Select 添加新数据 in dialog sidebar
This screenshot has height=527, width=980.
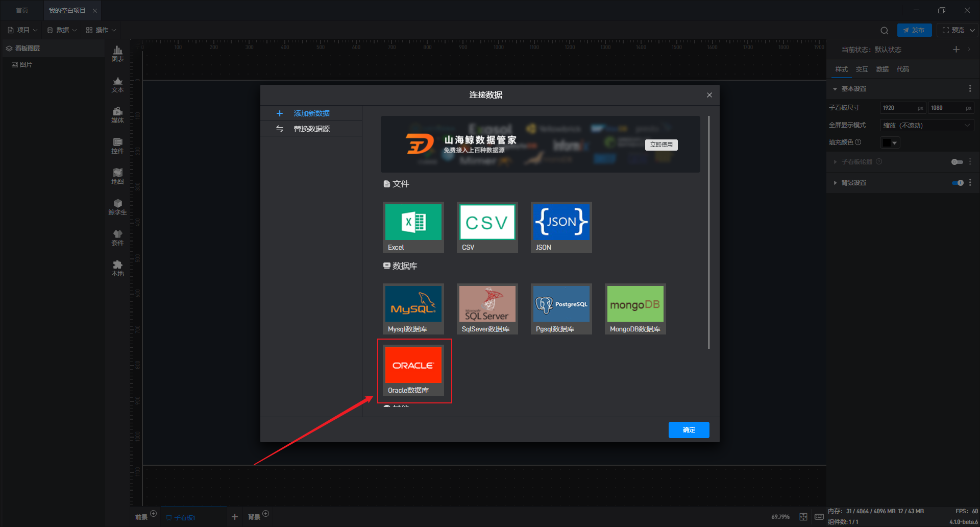(311, 113)
